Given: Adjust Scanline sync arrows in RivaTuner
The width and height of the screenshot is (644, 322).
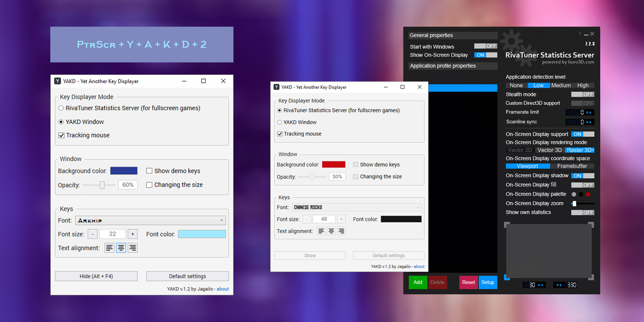Looking at the screenshot, I should (x=589, y=122).
